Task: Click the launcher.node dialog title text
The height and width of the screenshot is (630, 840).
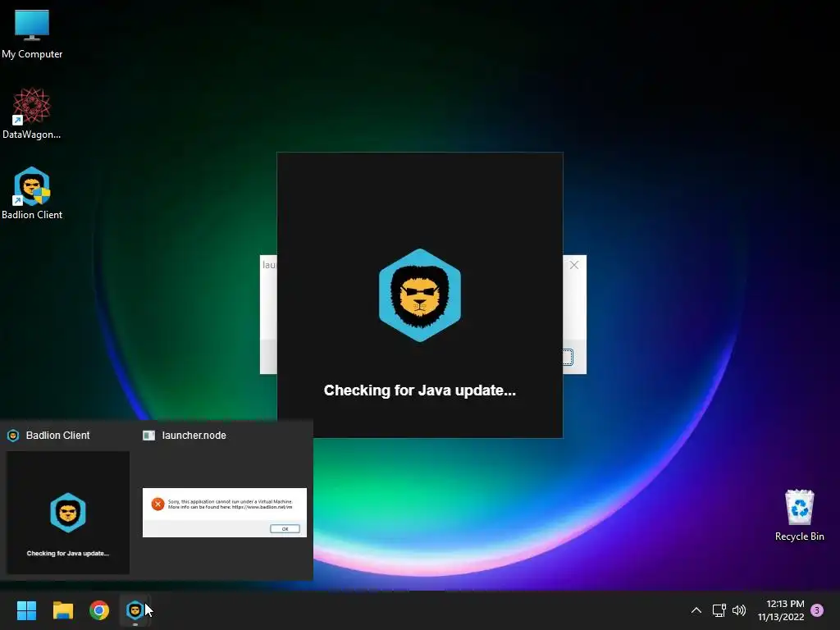Action: [269, 265]
